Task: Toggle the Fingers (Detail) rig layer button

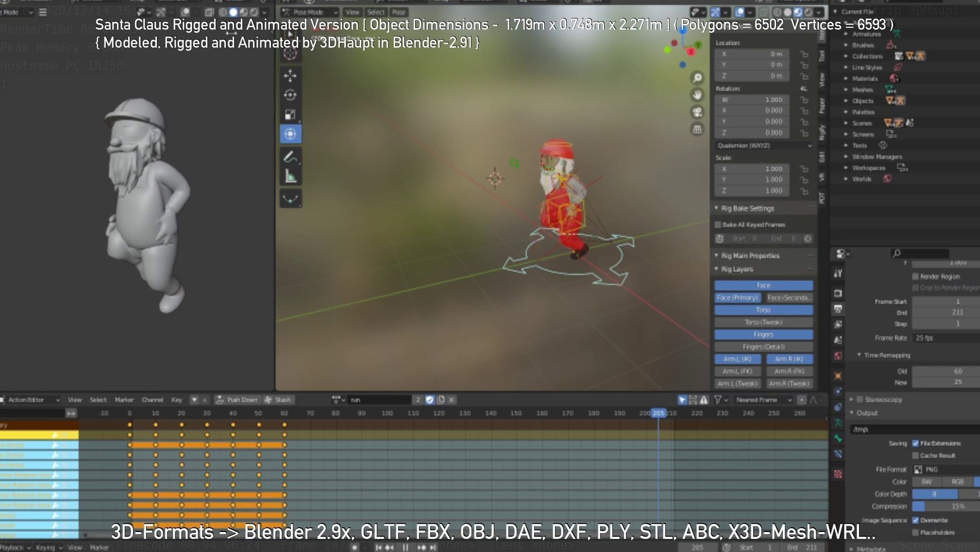Action: 763,347
